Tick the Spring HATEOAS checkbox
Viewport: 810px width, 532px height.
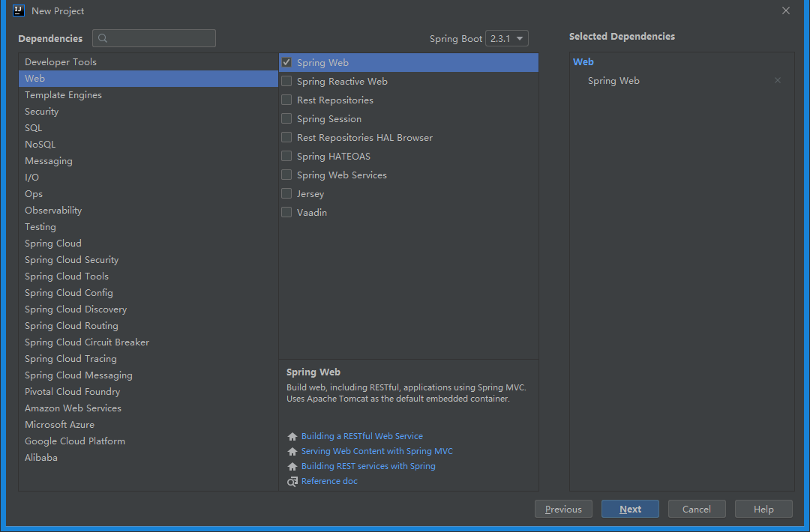tap(286, 156)
